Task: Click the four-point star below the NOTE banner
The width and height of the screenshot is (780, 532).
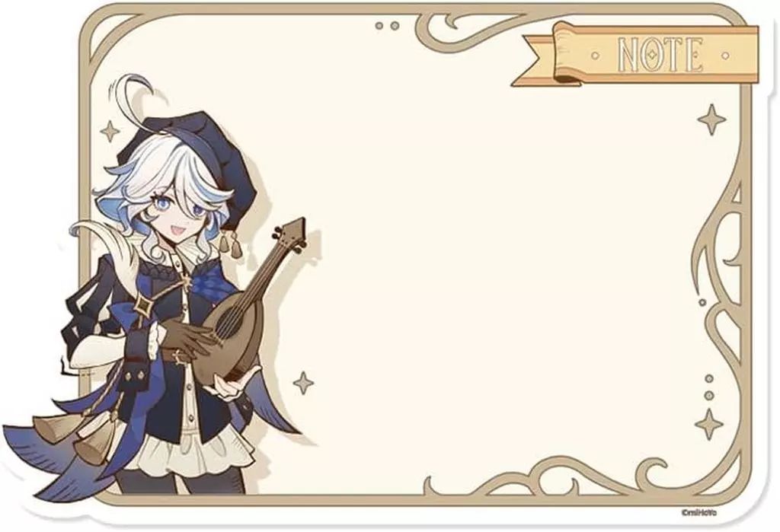Action: coord(711,119)
